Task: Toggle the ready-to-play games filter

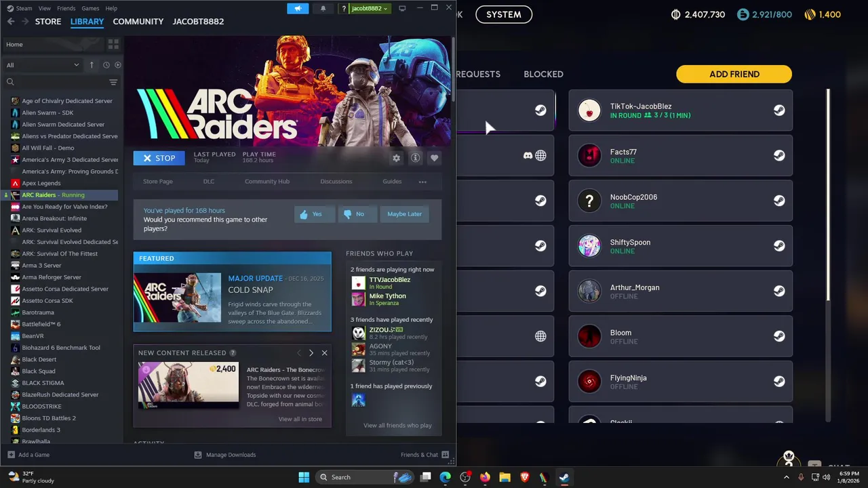Action: [x=118, y=65]
